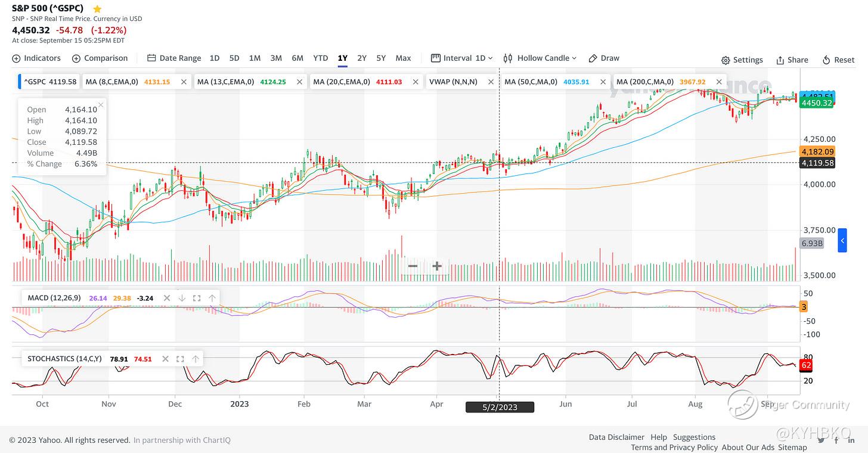Remove the MA (50,C,MA,0) indicator
Viewport: 868px width, 453px height.
click(603, 82)
